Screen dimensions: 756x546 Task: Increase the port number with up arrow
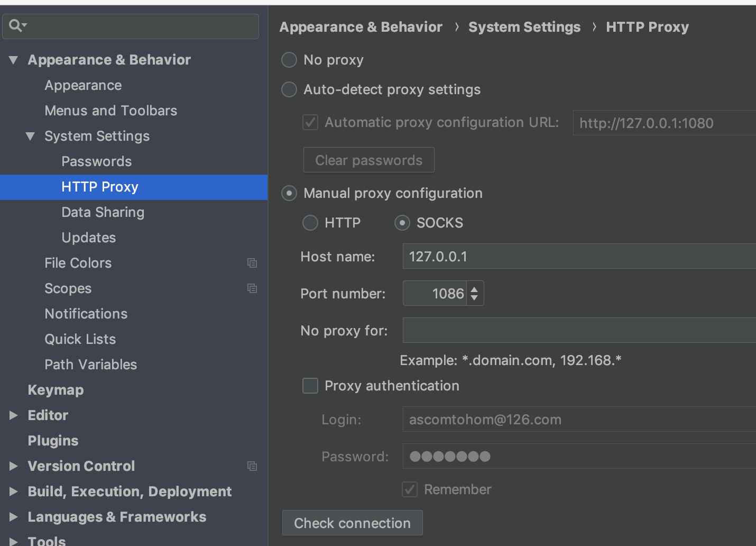474,289
